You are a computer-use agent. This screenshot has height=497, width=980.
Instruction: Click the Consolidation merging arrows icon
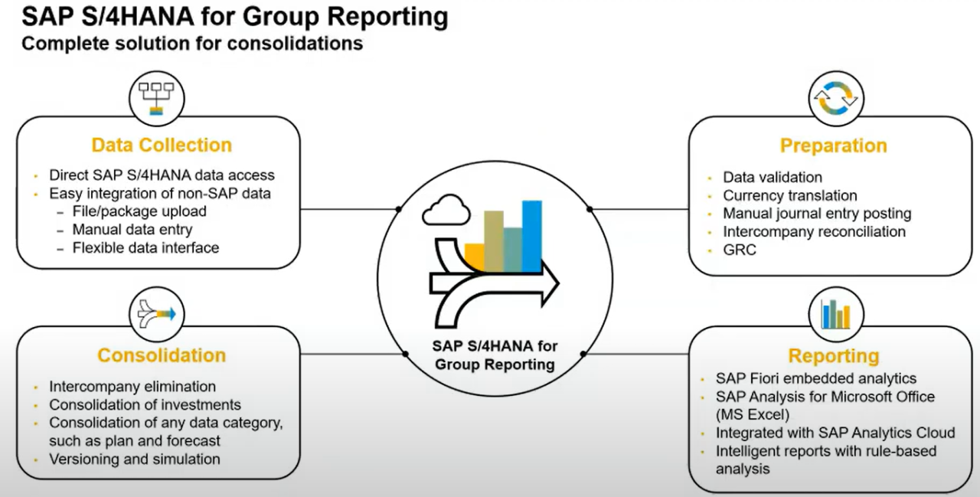[x=156, y=313]
